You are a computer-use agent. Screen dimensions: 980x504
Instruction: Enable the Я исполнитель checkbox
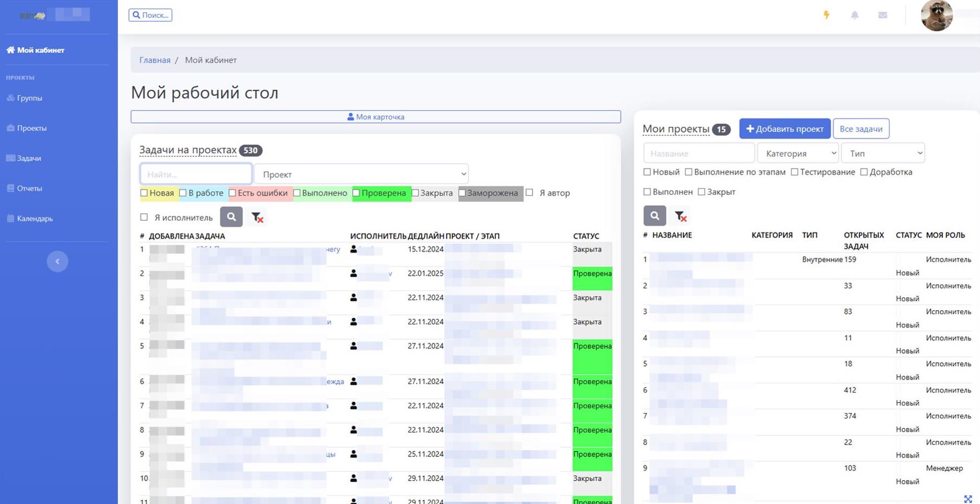144,217
